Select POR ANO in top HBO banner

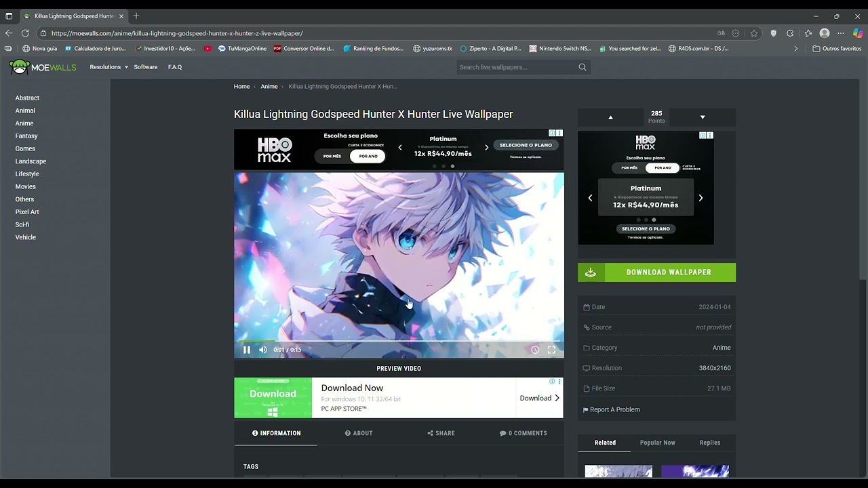pos(368,156)
